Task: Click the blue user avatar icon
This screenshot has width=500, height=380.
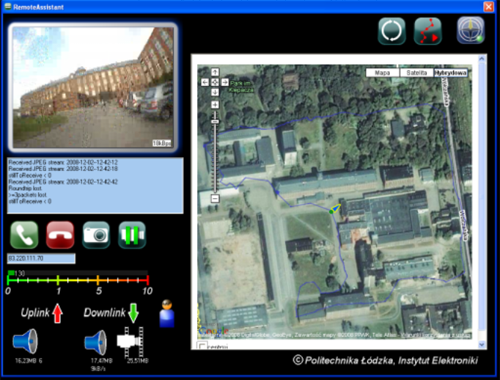Action: pos(167,314)
